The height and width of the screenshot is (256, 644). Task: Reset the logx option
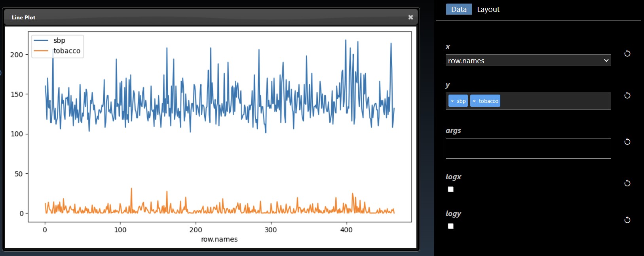(627, 183)
